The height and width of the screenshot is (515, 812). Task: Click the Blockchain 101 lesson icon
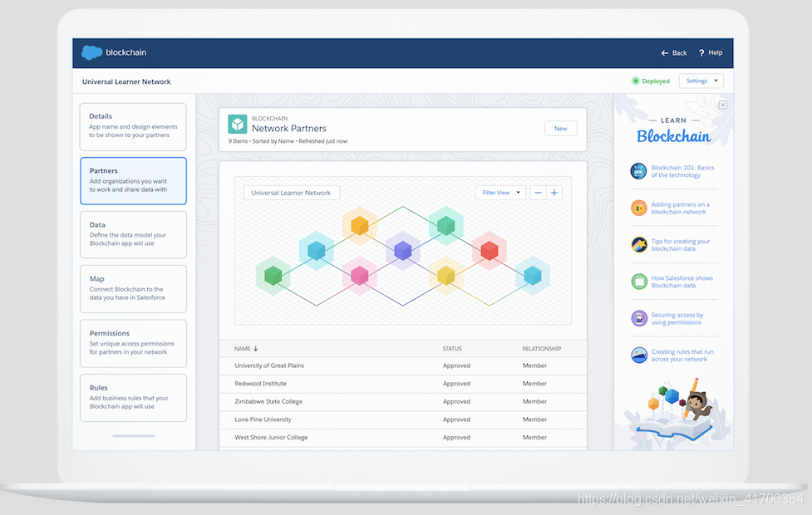pyautogui.click(x=638, y=171)
